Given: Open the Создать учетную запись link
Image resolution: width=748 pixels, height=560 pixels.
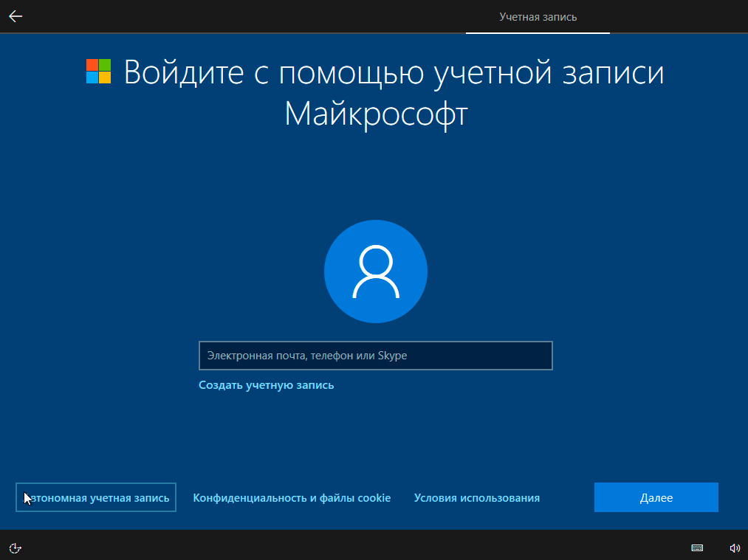Looking at the screenshot, I should point(266,385).
